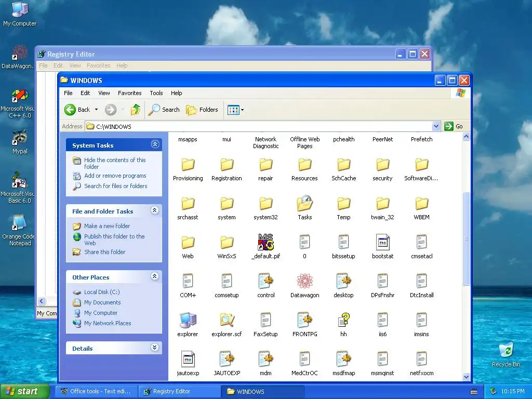Click the Start button
The image size is (532, 399).
24,392
